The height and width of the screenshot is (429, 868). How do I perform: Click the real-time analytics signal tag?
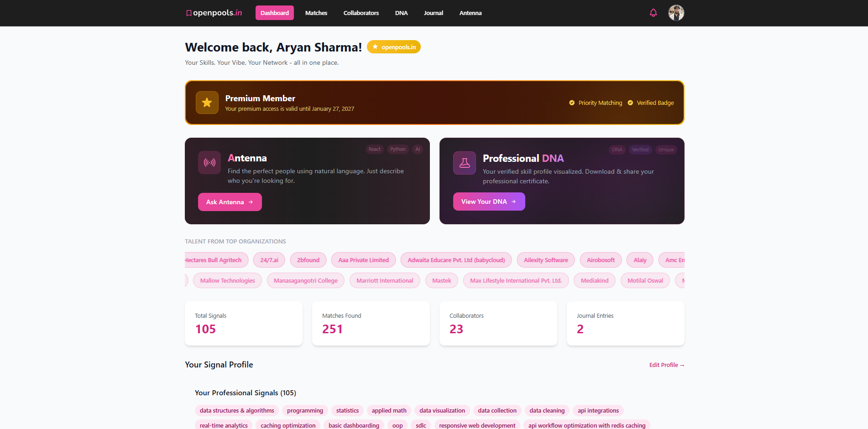pos(224,425)
